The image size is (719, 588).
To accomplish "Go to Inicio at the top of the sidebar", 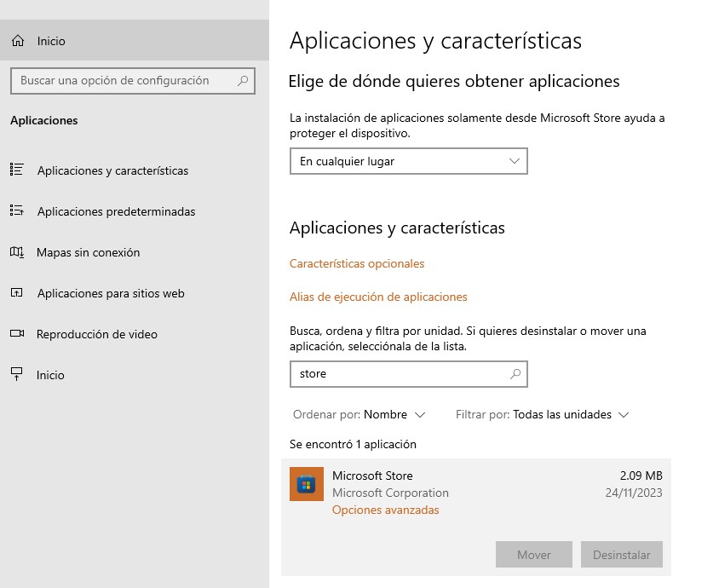I will click(x=135, y=41).
